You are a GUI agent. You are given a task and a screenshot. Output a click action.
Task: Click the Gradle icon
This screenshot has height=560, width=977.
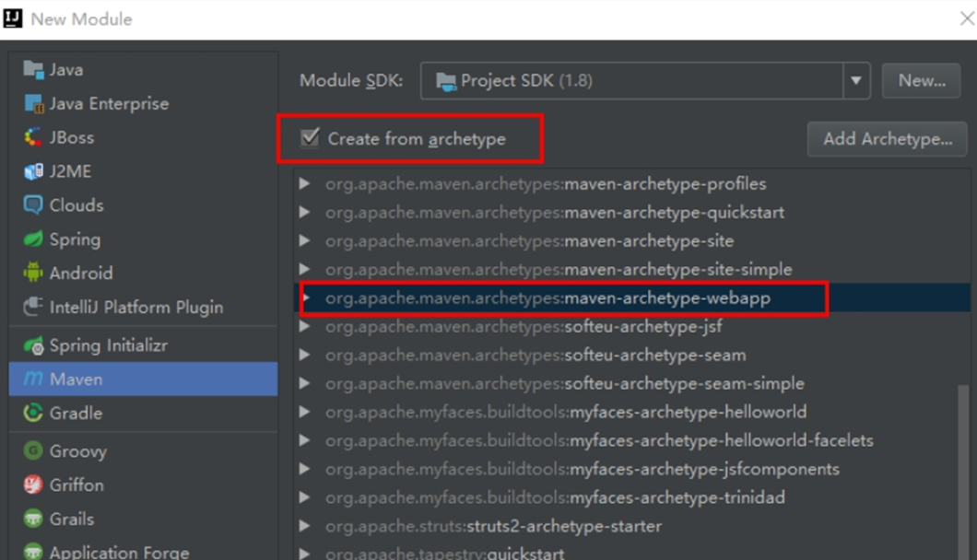[33, 413]
